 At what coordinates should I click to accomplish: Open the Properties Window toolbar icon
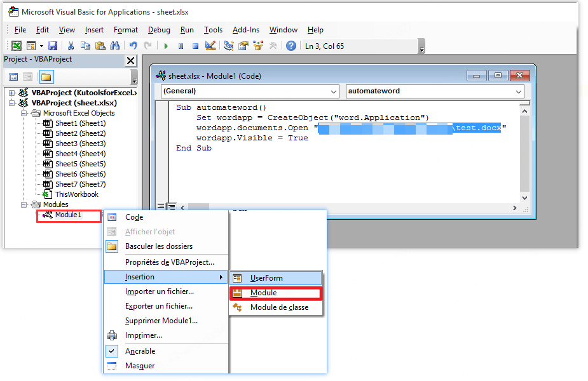click(x=243, y=46)
